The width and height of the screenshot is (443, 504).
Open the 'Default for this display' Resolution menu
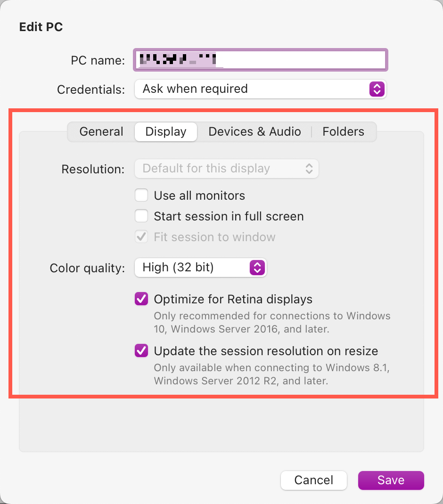[221, 169]
